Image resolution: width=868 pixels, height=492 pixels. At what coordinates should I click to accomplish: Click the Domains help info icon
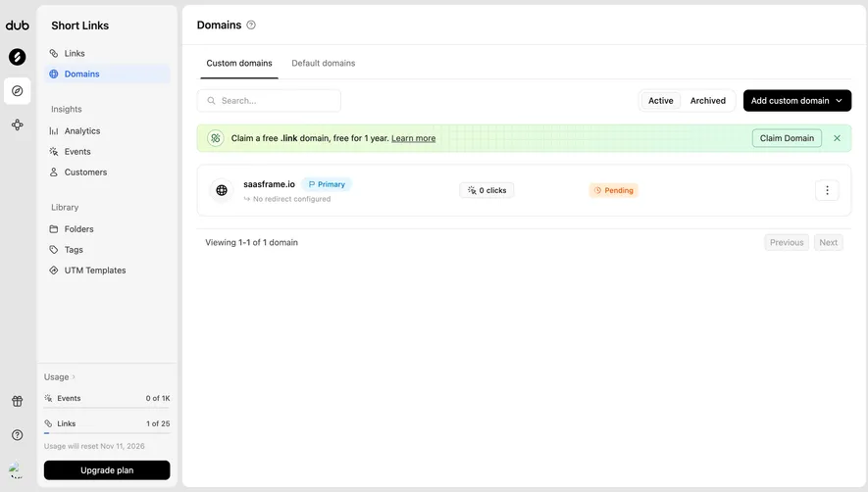(x=251, y=25)
